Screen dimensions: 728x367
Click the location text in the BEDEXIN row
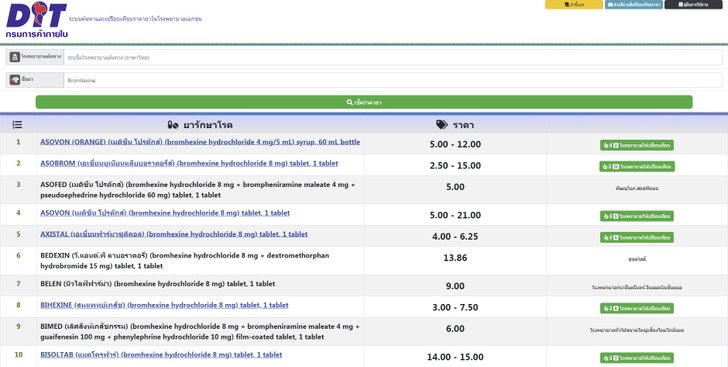pyautogui.click(x=637, y=259)
